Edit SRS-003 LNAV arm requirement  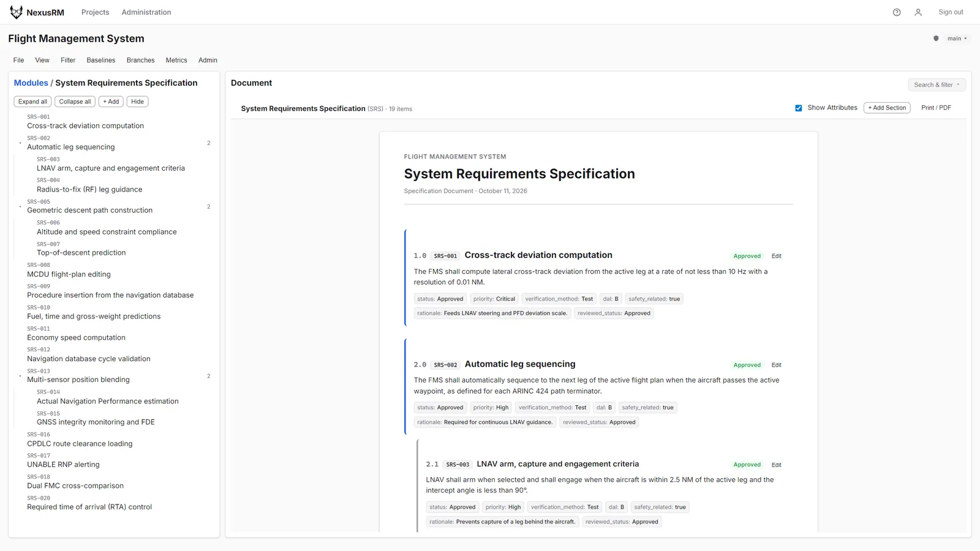[x=776, y=465]
